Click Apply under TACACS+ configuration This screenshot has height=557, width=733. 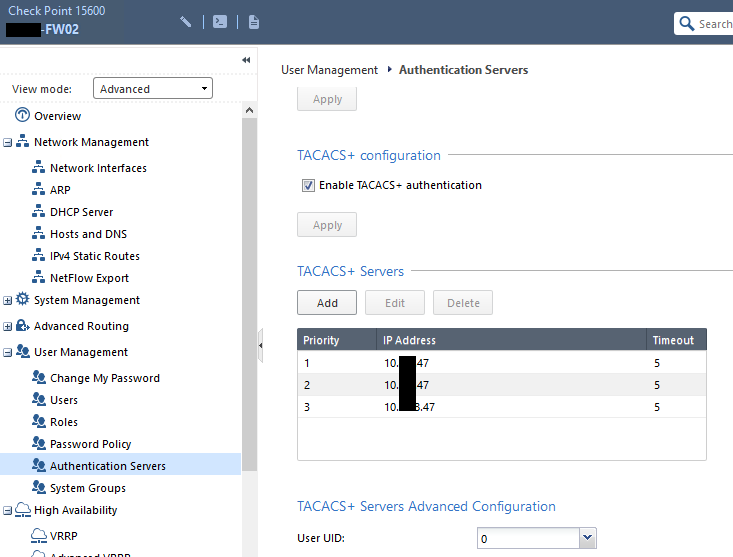(x=327, y=225)
